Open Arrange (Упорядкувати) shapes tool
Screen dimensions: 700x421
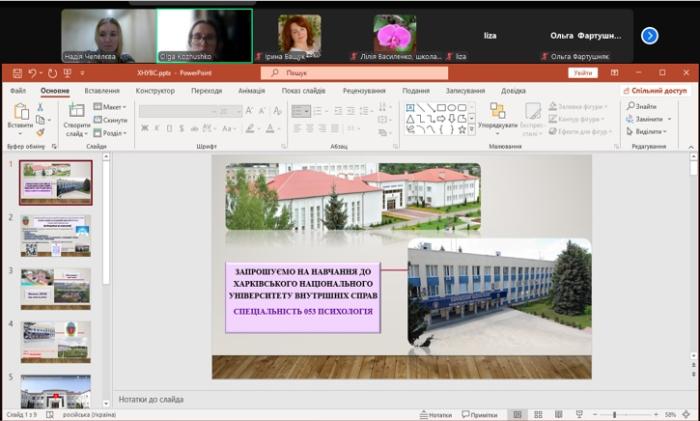click(497, 115)
